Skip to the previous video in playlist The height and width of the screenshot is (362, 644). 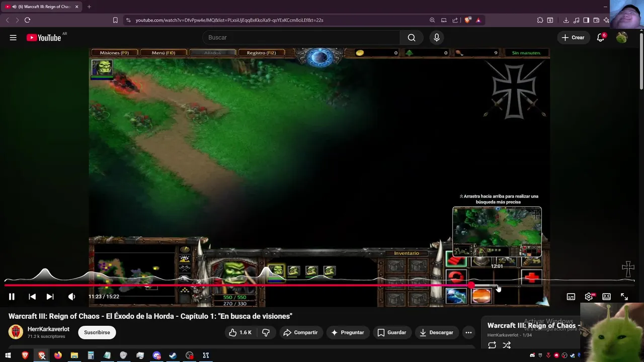pos(32,297)
